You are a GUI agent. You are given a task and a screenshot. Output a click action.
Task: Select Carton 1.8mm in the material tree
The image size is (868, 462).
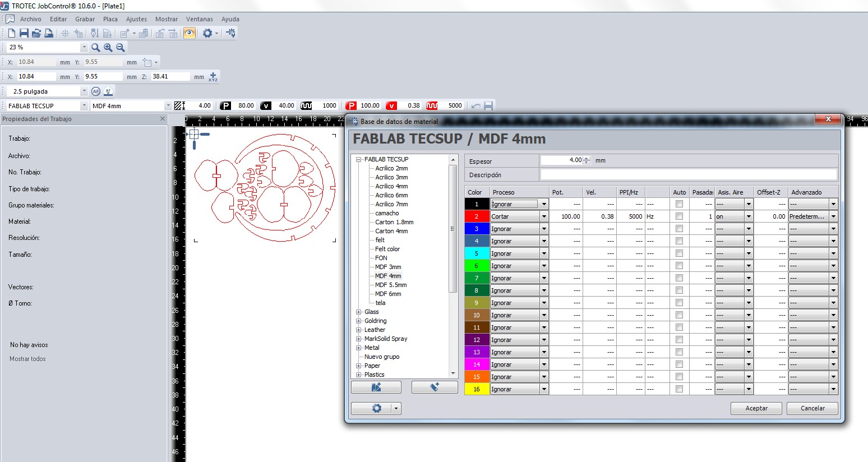click(x=394, y=222)
